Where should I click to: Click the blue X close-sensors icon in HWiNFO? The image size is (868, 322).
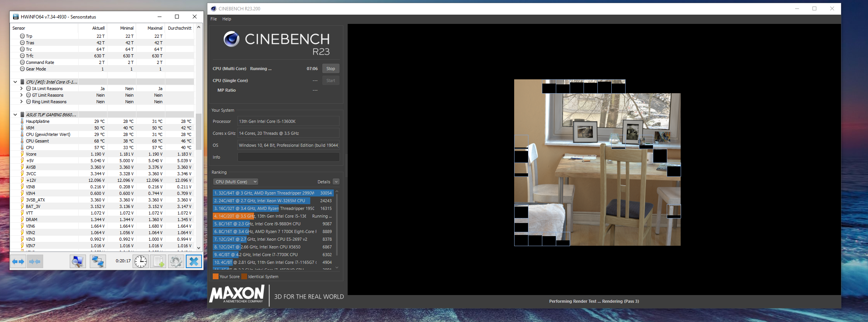(x=194, y=262)
